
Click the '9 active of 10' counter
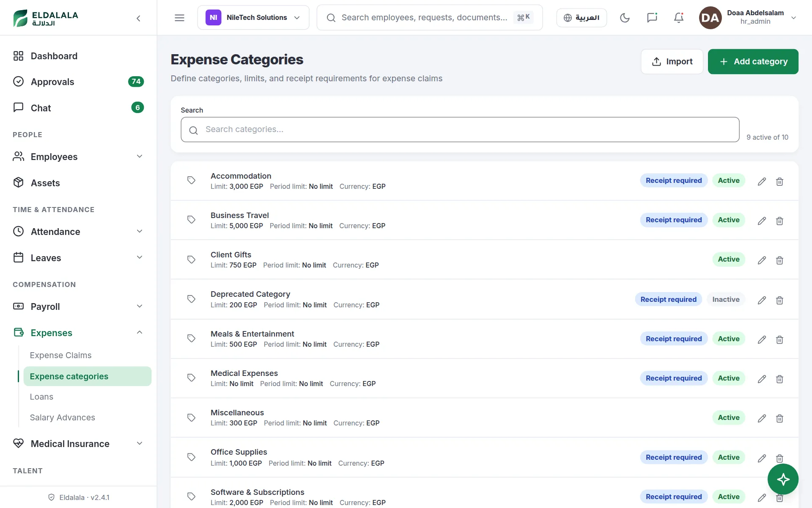767,138
